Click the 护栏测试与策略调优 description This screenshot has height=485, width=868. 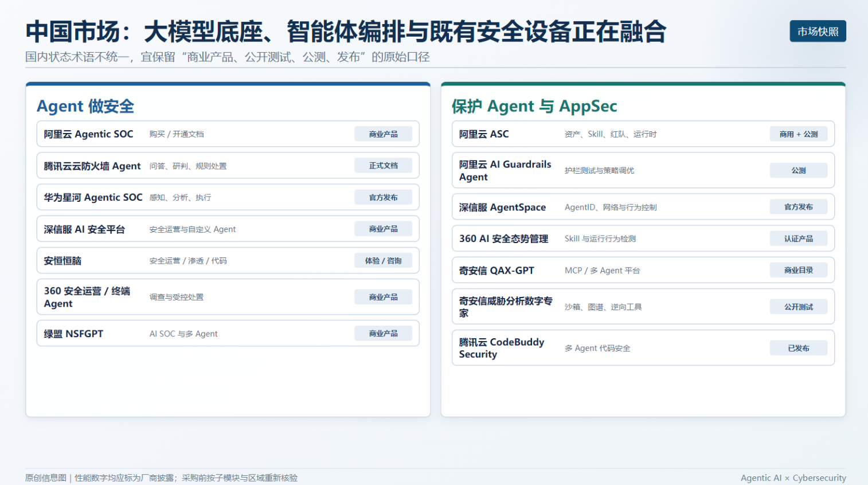click(x=599, y=170)
